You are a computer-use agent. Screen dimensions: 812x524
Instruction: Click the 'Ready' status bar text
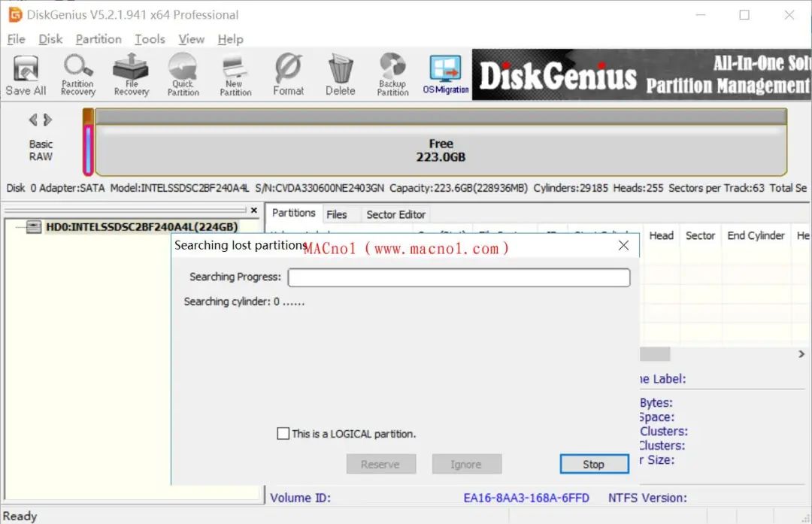pyautogui.click(x=20, y=516)
